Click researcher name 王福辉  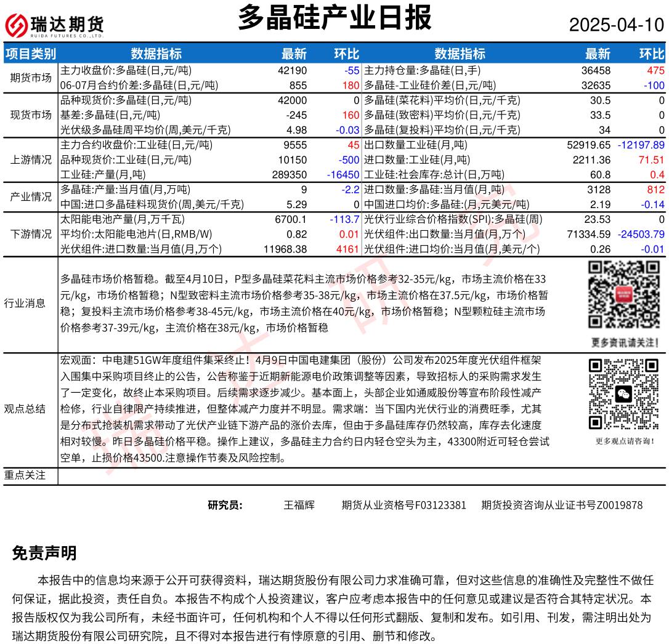299,505
